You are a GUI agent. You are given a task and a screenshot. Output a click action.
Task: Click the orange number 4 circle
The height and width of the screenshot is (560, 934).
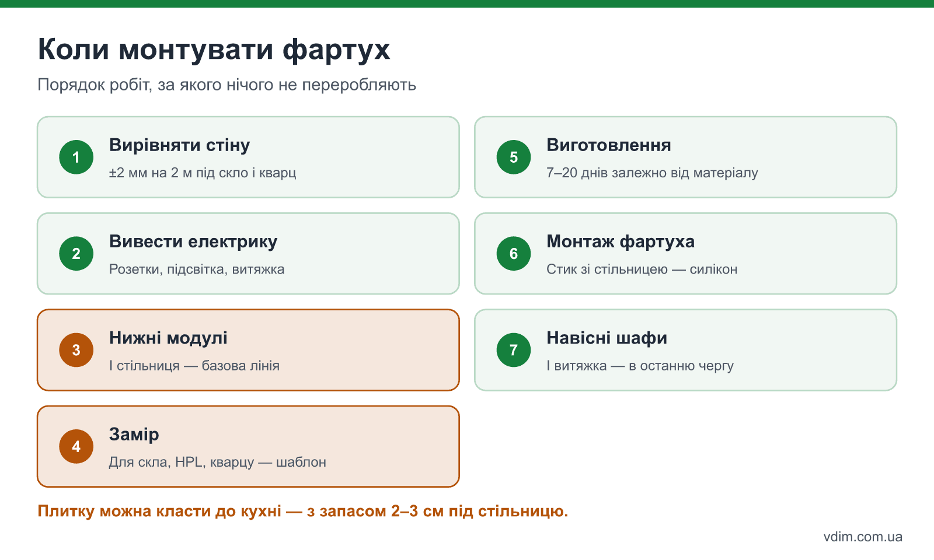(76, 446)
